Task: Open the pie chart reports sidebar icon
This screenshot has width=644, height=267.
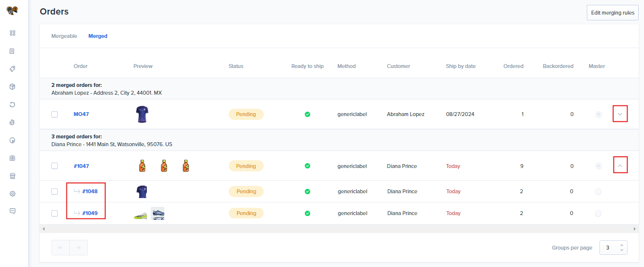Action: (x=13, y=140)
